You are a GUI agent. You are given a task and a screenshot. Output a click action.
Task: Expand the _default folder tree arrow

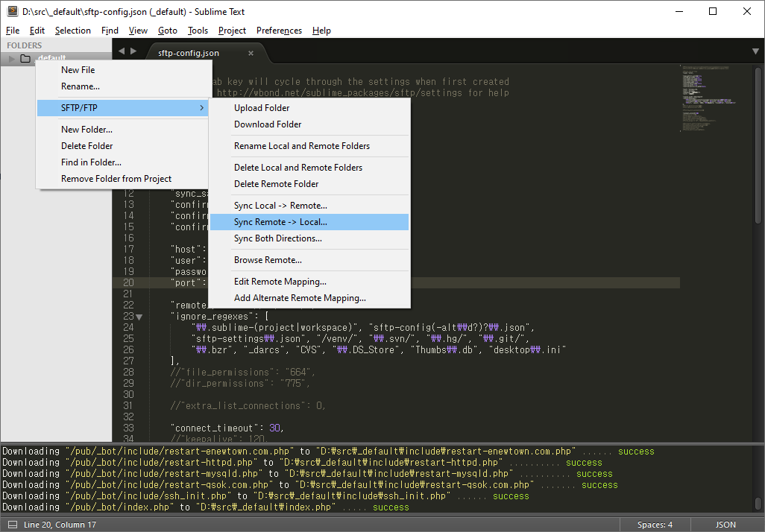pyautogui.click(x=12, y=59)
